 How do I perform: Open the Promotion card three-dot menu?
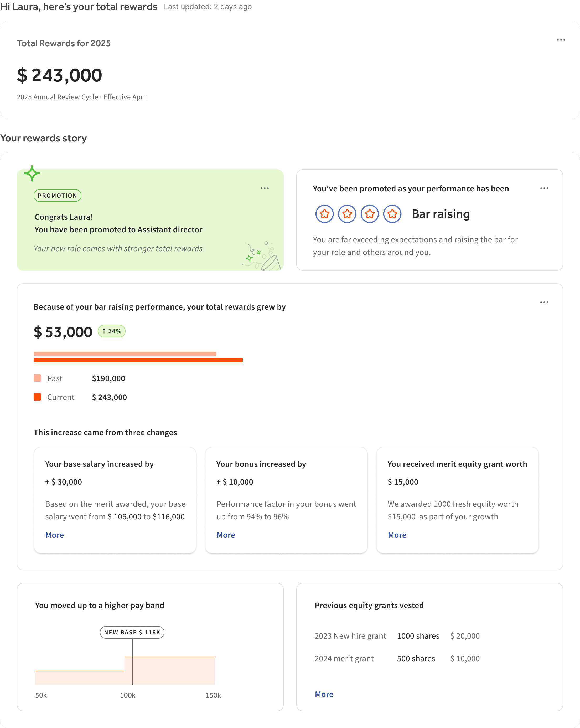(265, 188)
